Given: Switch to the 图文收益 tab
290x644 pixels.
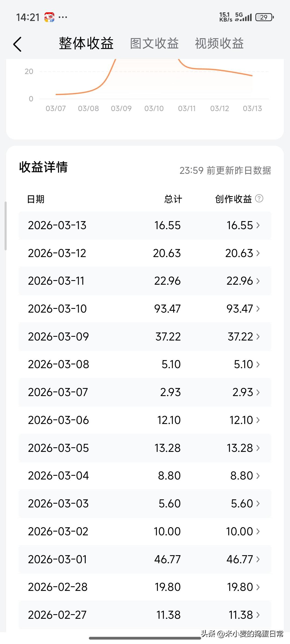Looking at the screenshot, I should tap(154, 43).
